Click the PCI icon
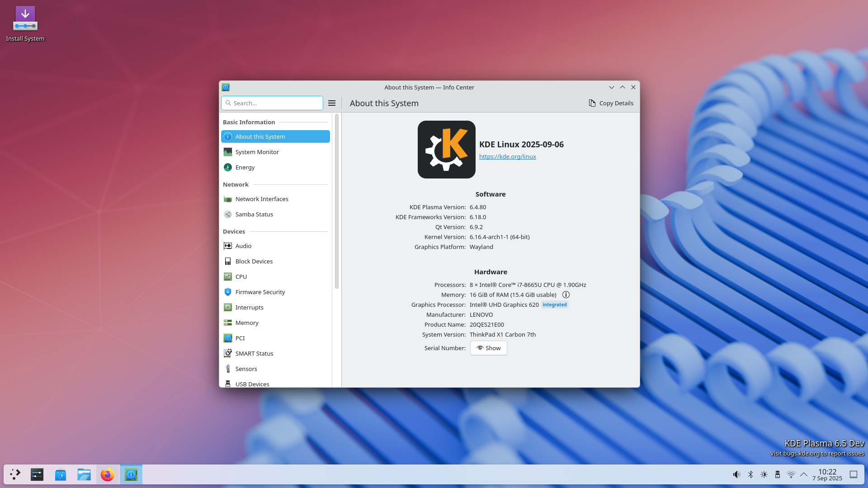The image size is (868, 488). tap(228, 338)
